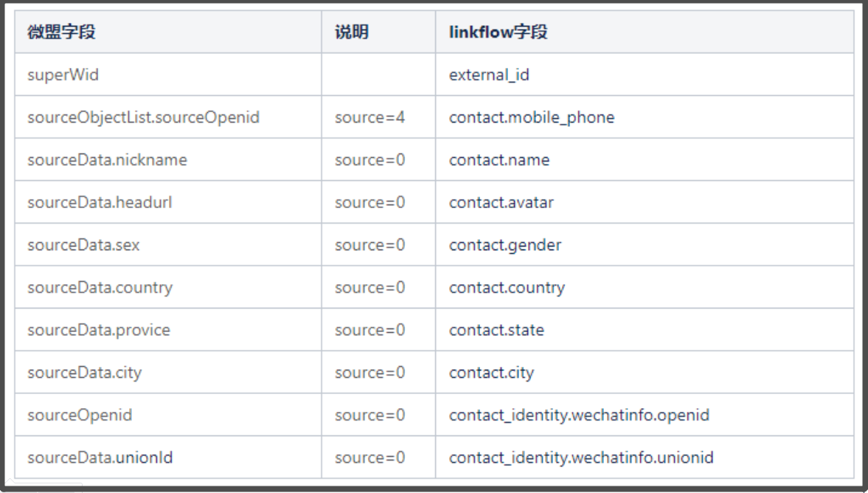Select the contact.state cell
This screenshot has height=493, width=868.
pos(645,330)
